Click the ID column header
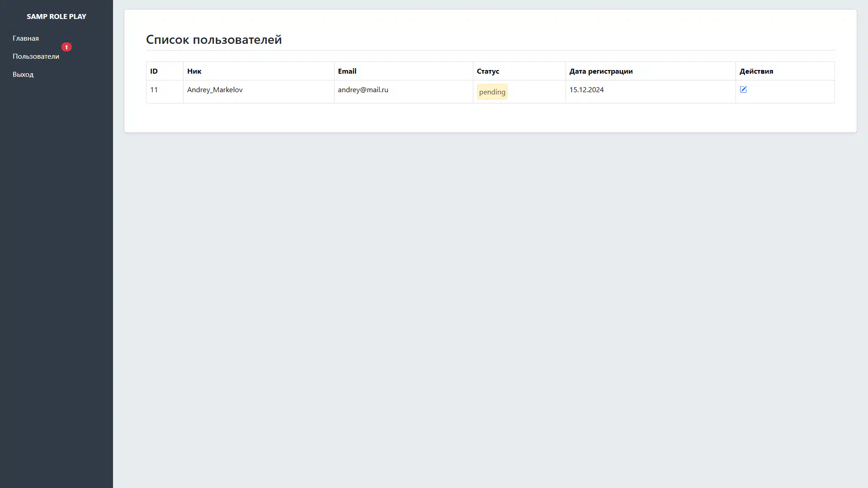The height and width of the screenshot is (488, 868). coord(154,71)
